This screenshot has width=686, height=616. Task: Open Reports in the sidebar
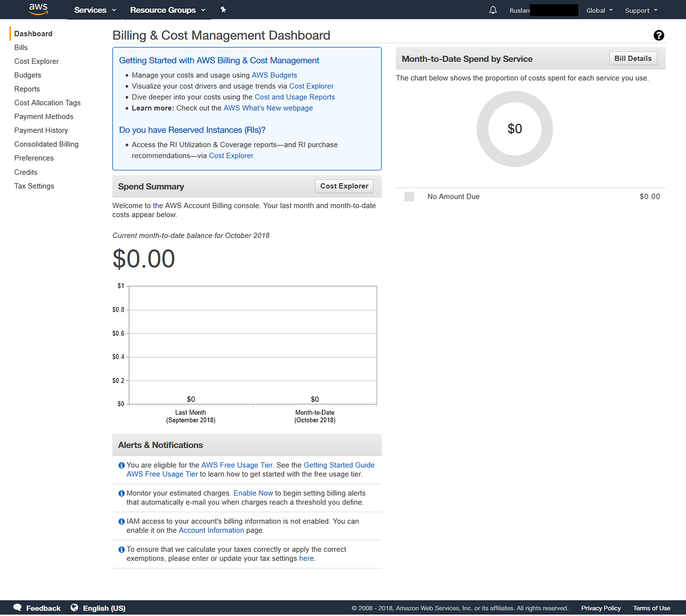tap(27, 89)
